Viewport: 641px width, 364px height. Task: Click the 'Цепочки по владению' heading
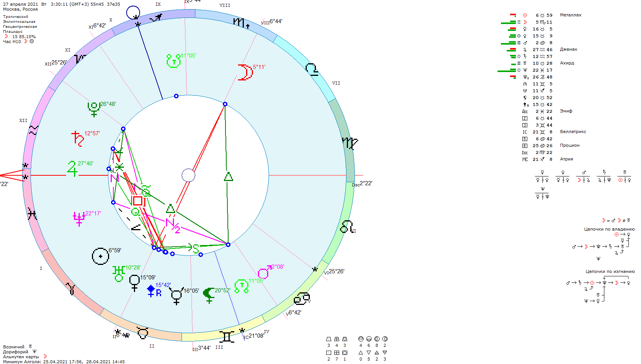609,229
